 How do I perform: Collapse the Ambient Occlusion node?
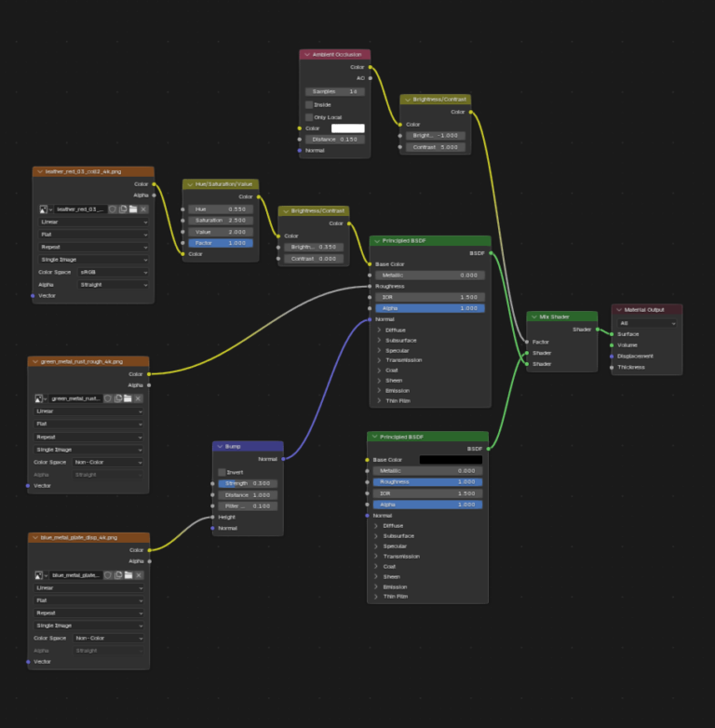pos(307,55)
